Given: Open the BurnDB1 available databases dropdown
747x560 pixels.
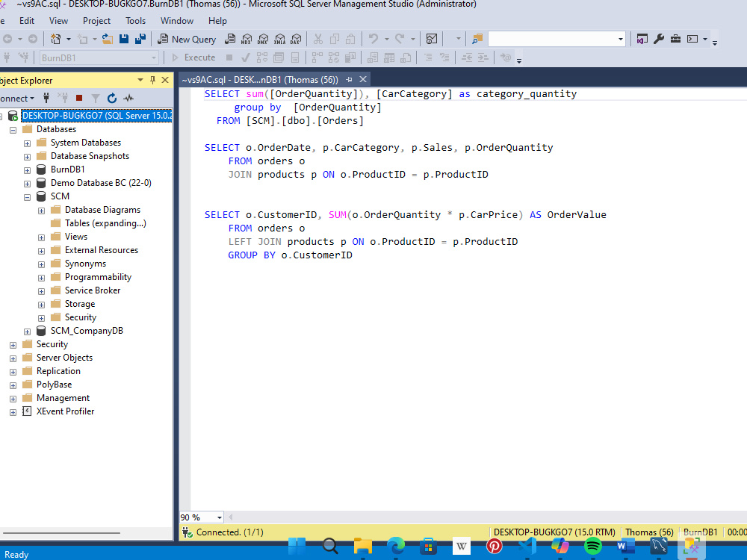Looking at the screenshot, I should coord(153,58).
